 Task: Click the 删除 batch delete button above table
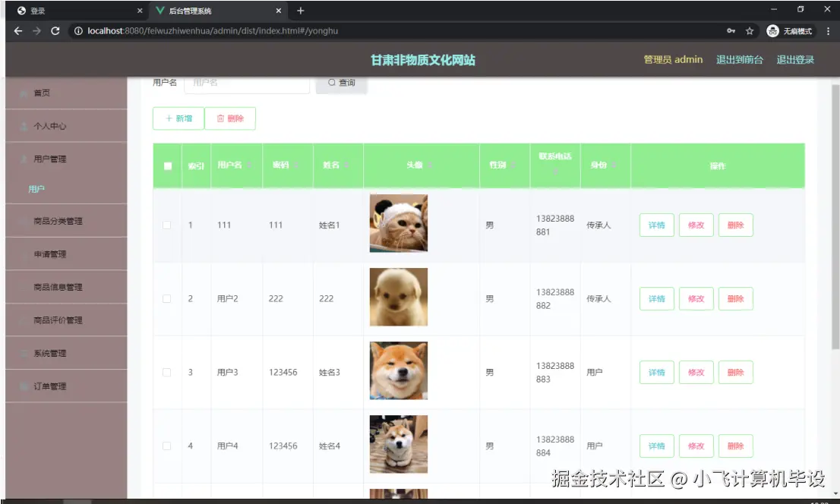(x=230, y=118)
